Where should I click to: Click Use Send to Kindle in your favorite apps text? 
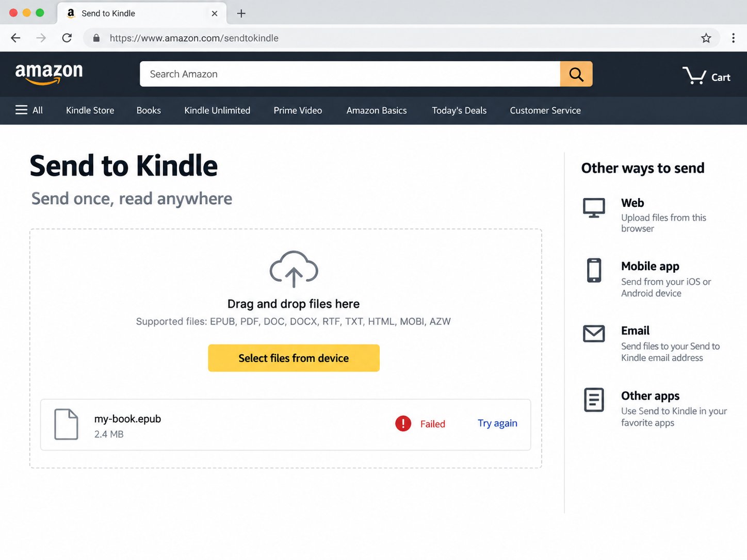674,417
